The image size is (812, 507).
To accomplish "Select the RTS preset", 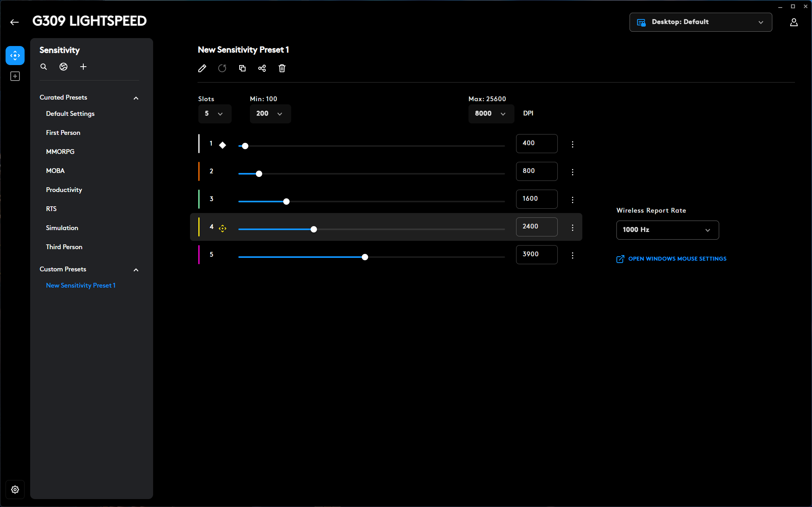I will point(51,209).
